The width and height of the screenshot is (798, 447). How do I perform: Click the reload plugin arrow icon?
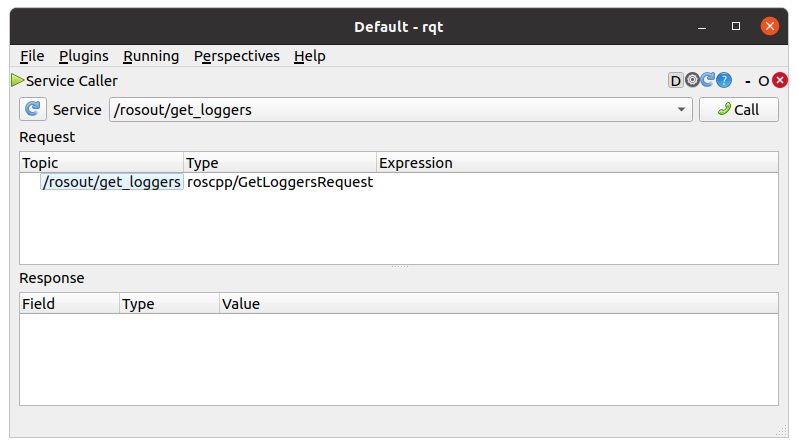click(x=708, y=81)
